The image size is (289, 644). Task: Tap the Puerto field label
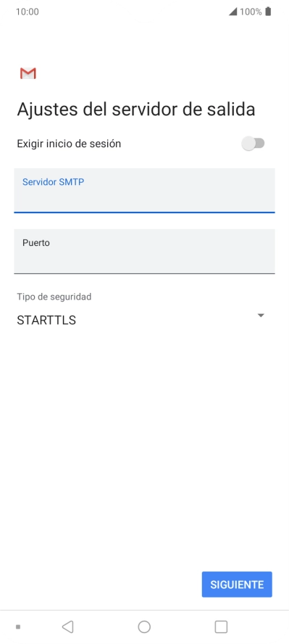[x=36, y=243]
